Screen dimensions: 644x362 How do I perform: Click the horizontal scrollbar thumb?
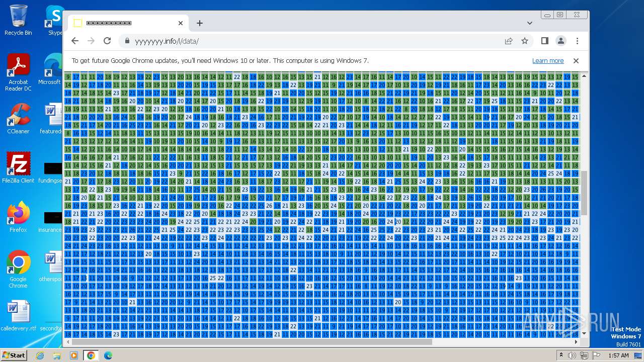(x=252, y=342)
